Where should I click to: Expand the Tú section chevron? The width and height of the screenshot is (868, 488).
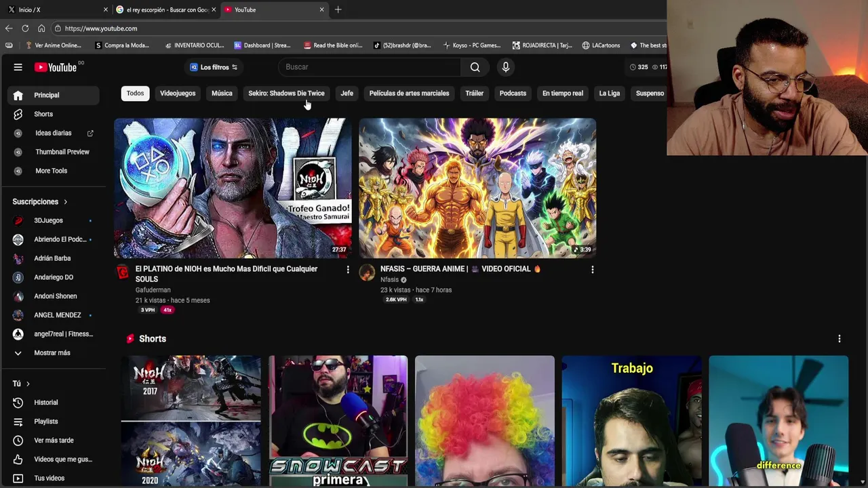click(x=28, y=384)
